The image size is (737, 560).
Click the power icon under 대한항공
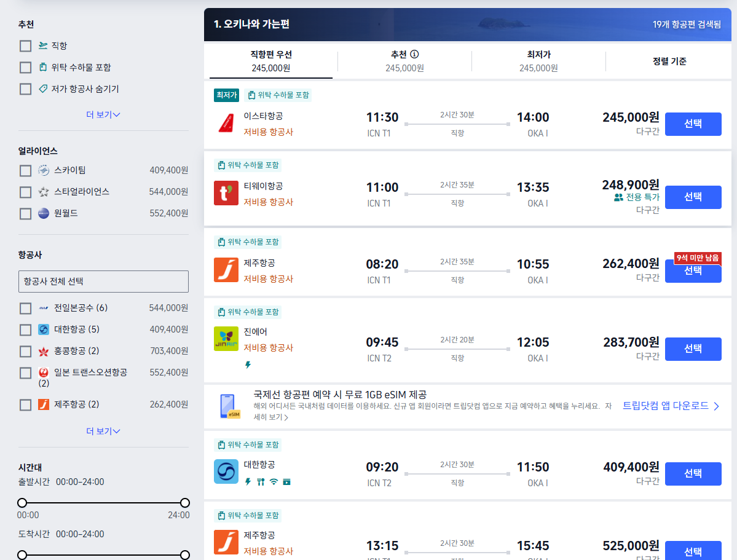point(248,482)
